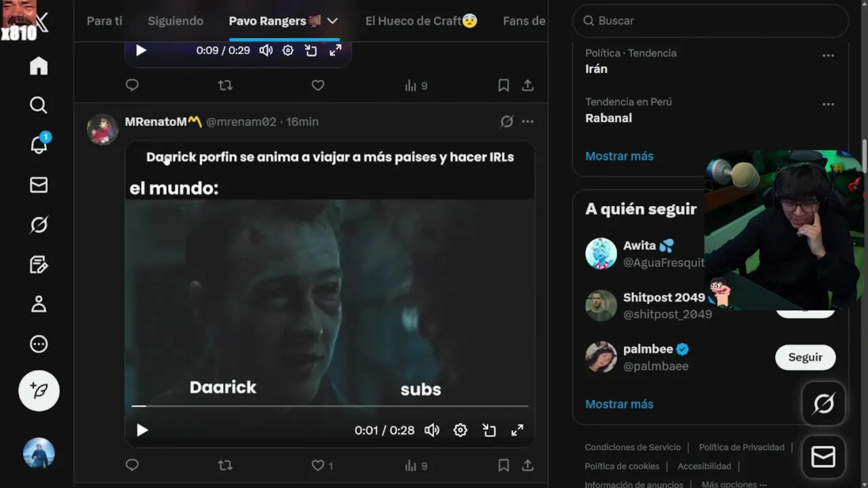Open Política de cookies link
This screenshot has height=488, width=868.
(x=622, y=466)
